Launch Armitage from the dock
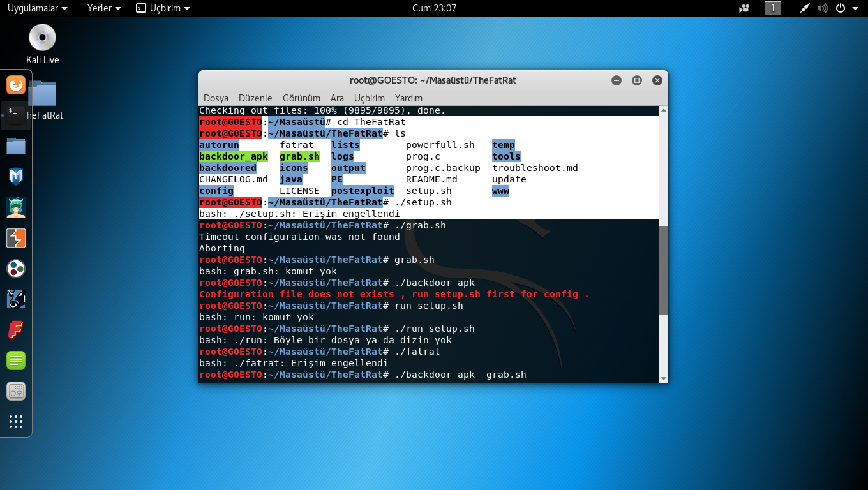 (x=16, y=207)
